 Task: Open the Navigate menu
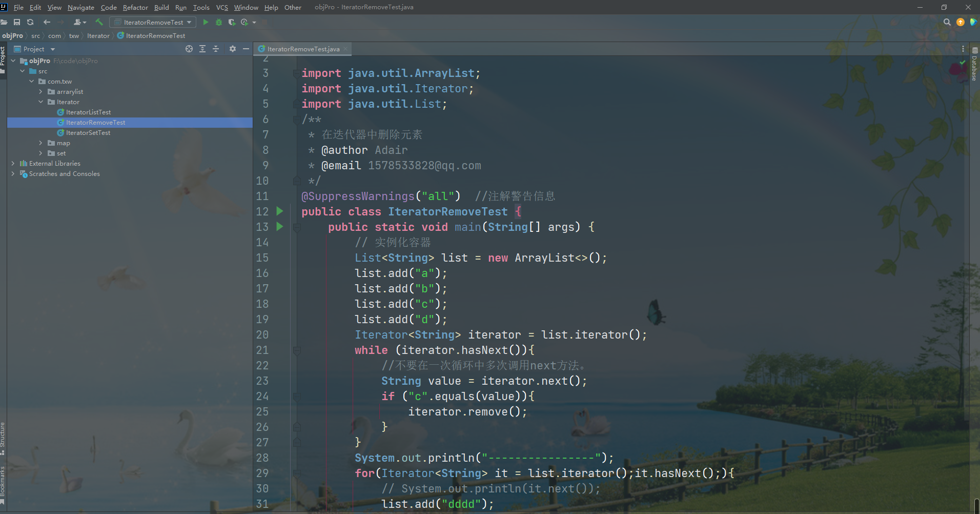[x=81, y=7]
